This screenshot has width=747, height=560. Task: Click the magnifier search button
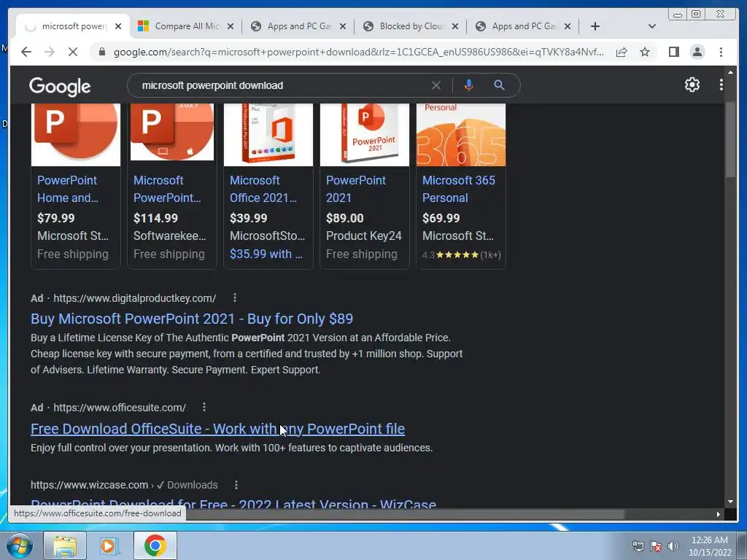[499, 85]
